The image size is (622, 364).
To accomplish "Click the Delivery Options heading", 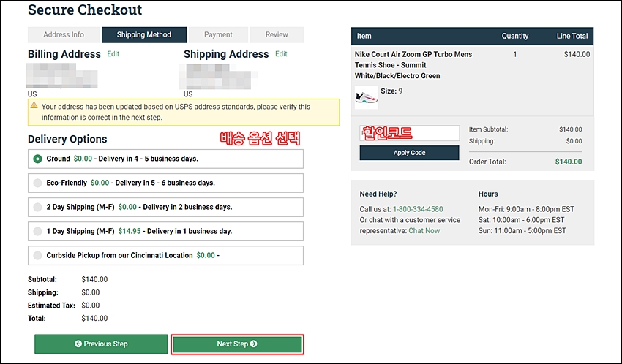I will tap(67, 139).
